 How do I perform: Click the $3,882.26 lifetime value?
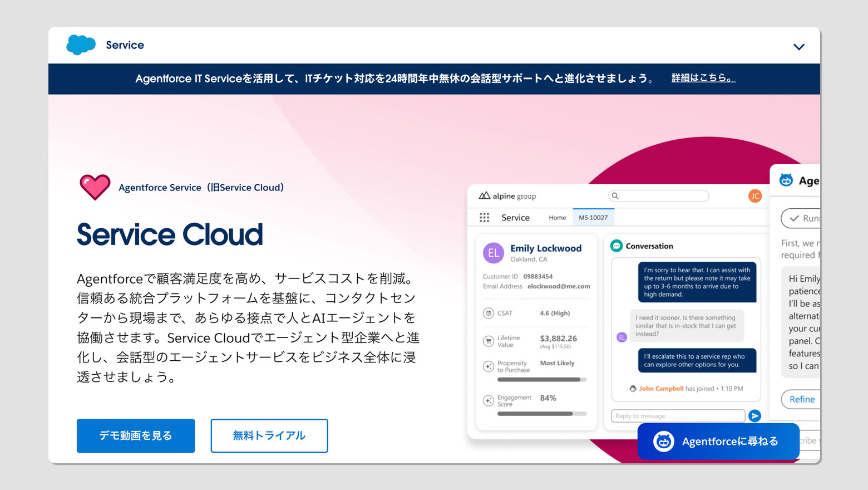(558, 339)
